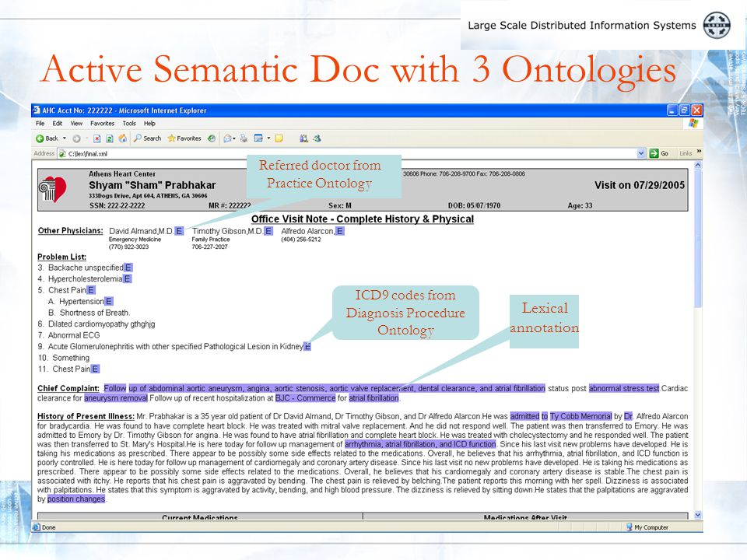Click highlighted 'aneurysm removal' text
The image size is (747, 560).
click(116, 398)
